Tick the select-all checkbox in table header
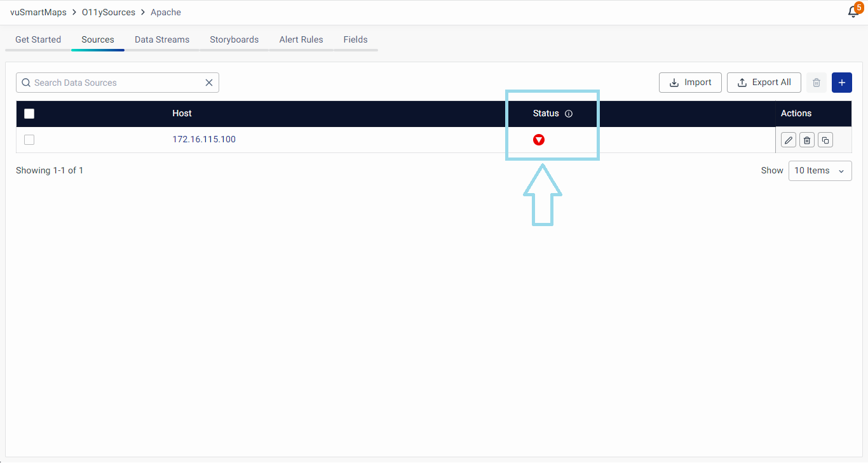868x463 pixels. pyautogui.click(x=29, y=114)
